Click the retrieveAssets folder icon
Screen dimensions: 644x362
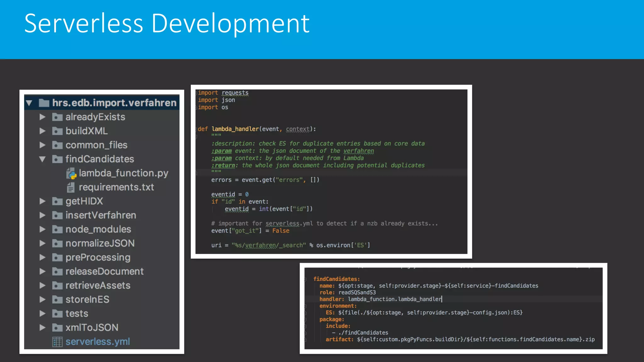(x=57, y=286)
